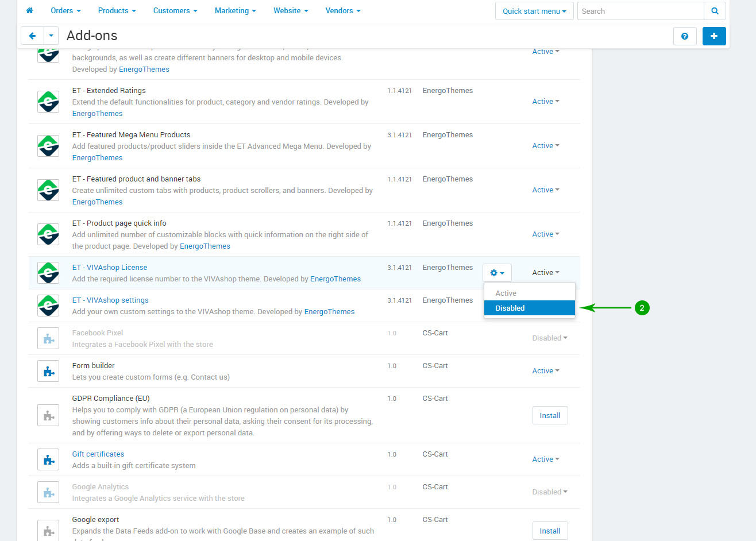Open status dropdown for Form builder
The image size is (756, 541).
[x=546, y=371]
